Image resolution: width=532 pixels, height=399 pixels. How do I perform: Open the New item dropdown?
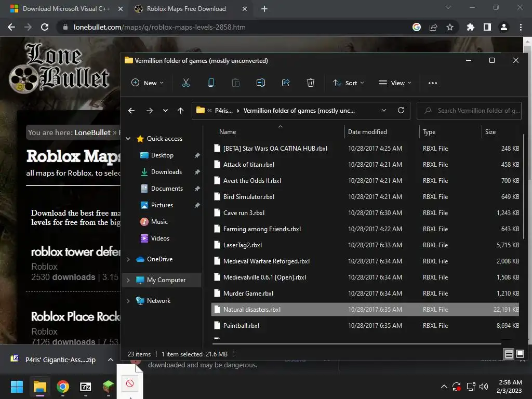tap(148, 83)
